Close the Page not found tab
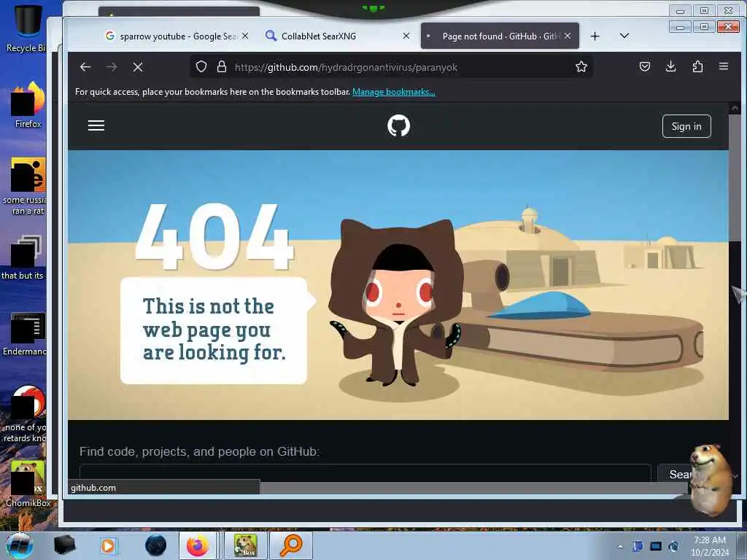747x560 pixels. coord(568,36)
